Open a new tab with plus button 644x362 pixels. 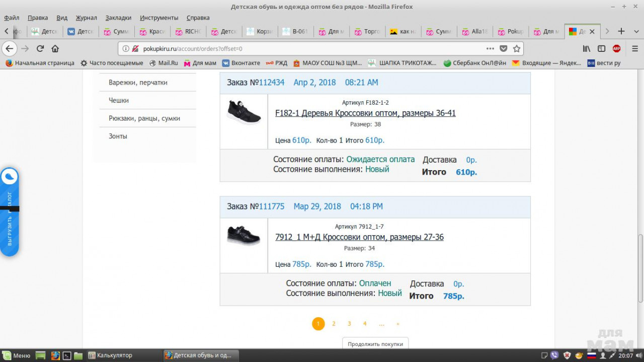[x=621, y=31]
